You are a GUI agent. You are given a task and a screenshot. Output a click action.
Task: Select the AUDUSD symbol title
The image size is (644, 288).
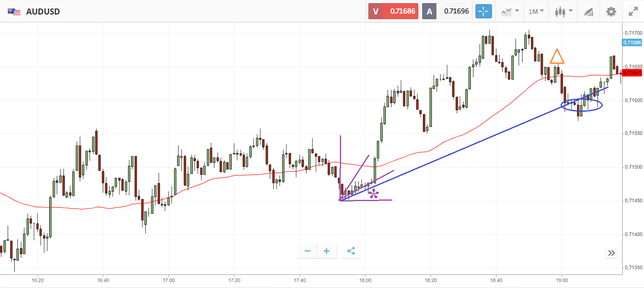43,12
